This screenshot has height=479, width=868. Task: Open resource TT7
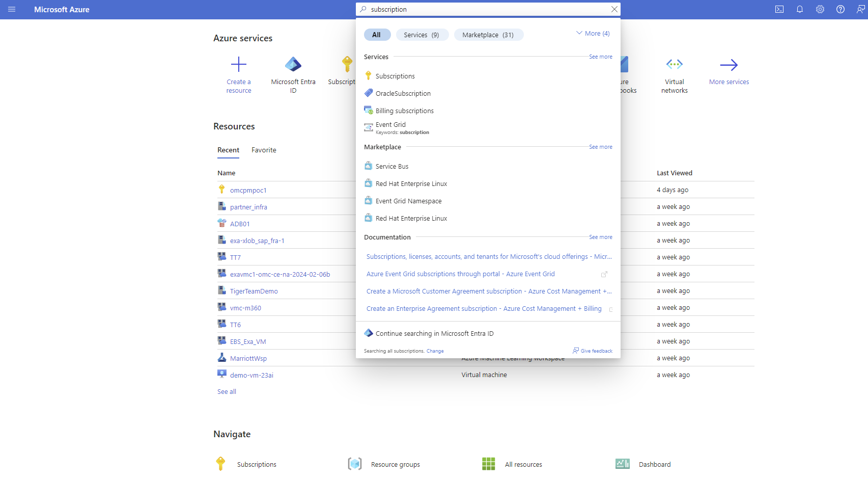235,257
